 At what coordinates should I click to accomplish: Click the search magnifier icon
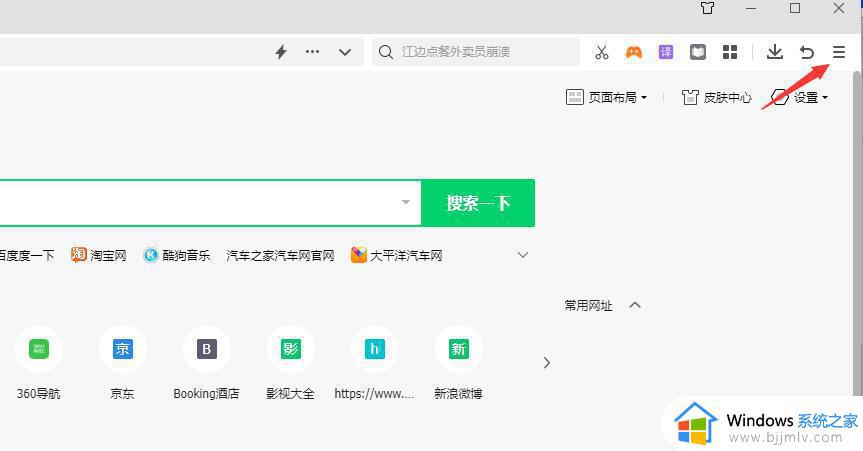(386, 52)
